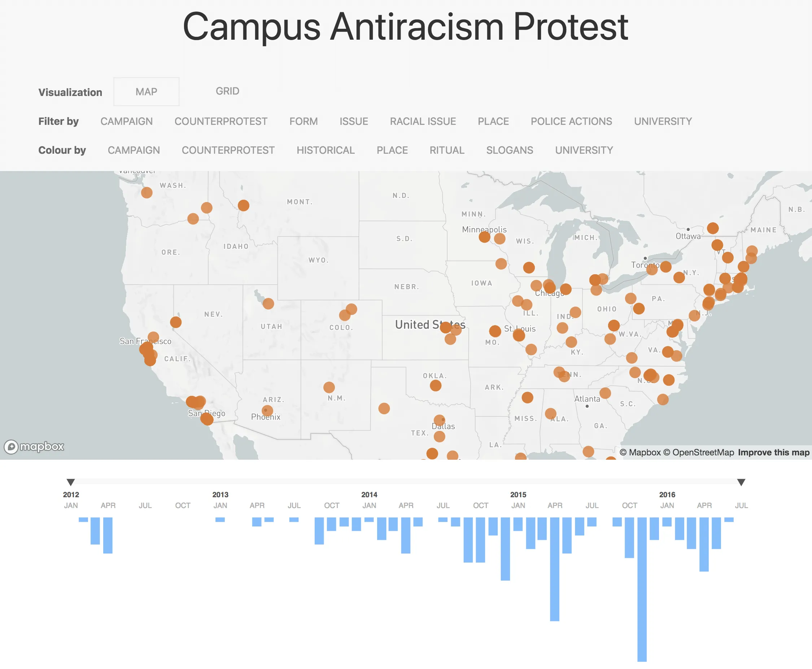This screenshot has width=812, height=669.
Task: Open the Improve this map link
Action: [773, 452]
